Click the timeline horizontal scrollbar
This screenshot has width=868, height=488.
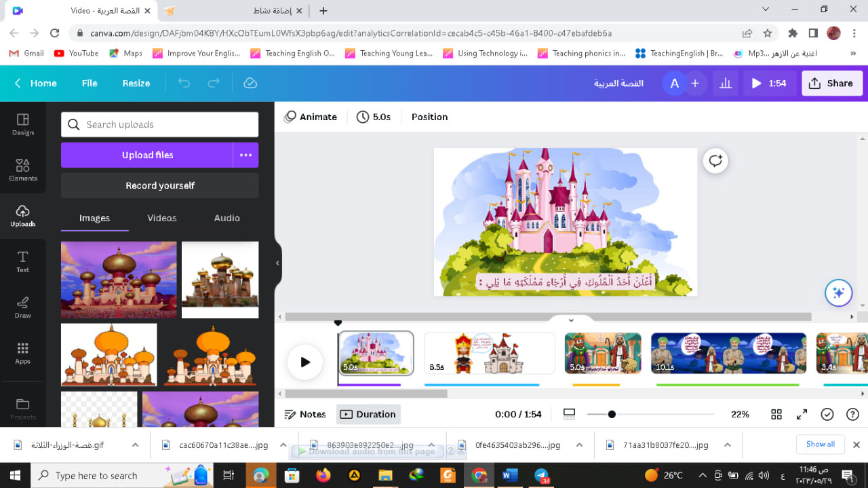pos(366,394)
